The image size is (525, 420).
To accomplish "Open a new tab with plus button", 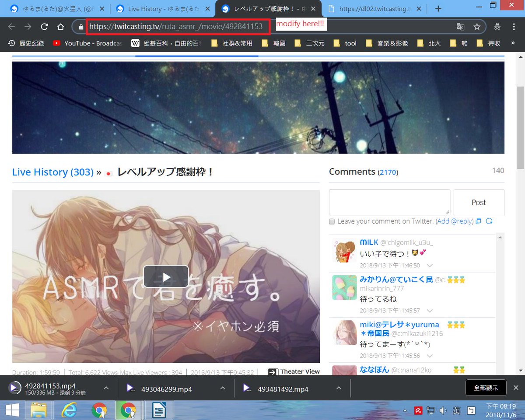I will [x=438, y=9].
